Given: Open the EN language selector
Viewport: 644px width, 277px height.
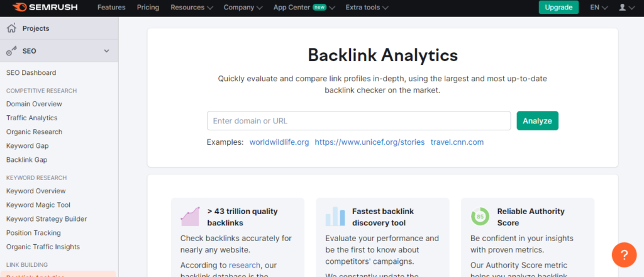Looking at the screenshot, I should click(599, 8).
